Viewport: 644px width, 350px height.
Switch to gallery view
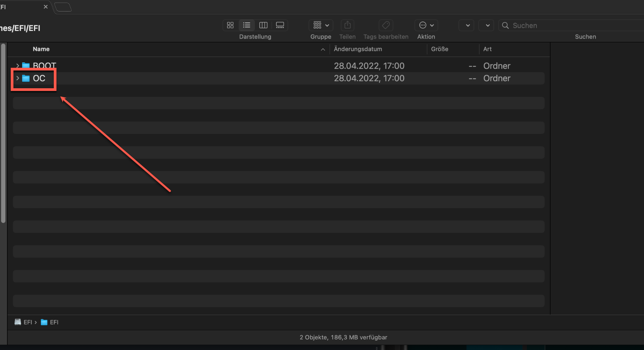[280, 25]
